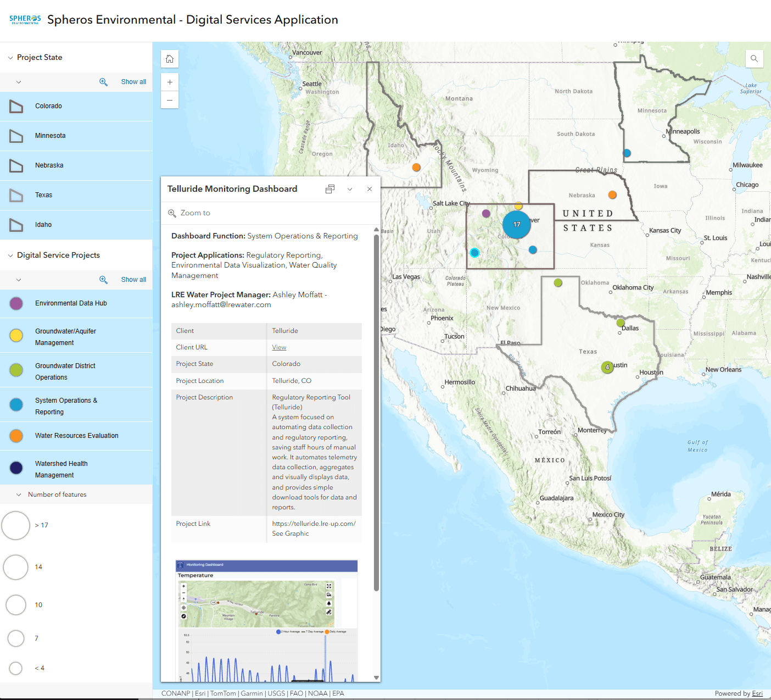The width and height of the screenshot is (771, 700).
Task: Collapse the Project State section
Action: click(10, 58)
